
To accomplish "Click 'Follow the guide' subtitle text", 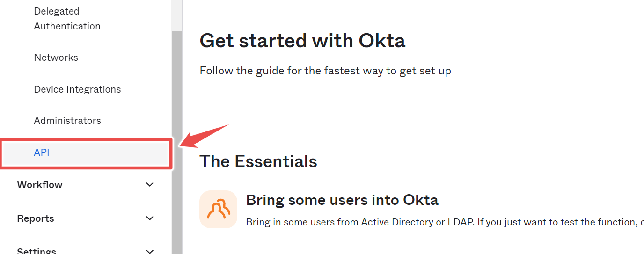I will [325, 71].
